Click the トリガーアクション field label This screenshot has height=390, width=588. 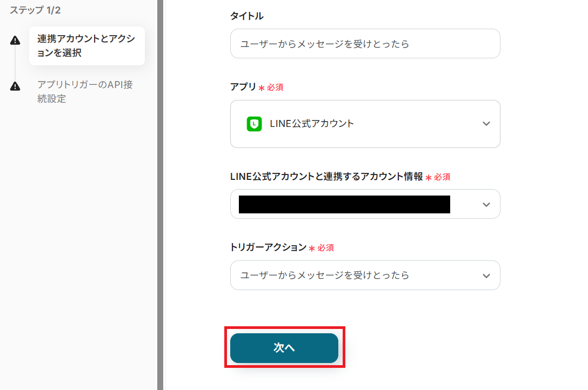[x=268, y=247]
